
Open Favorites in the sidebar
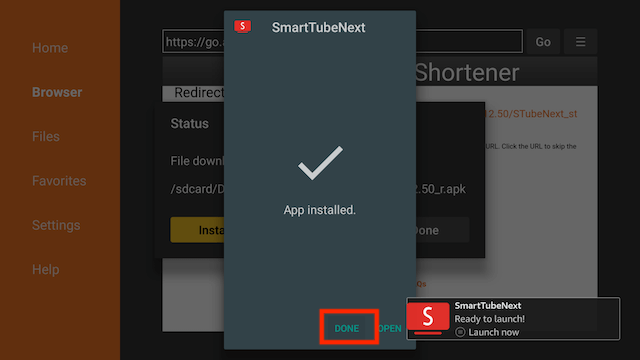click(59, 181)
